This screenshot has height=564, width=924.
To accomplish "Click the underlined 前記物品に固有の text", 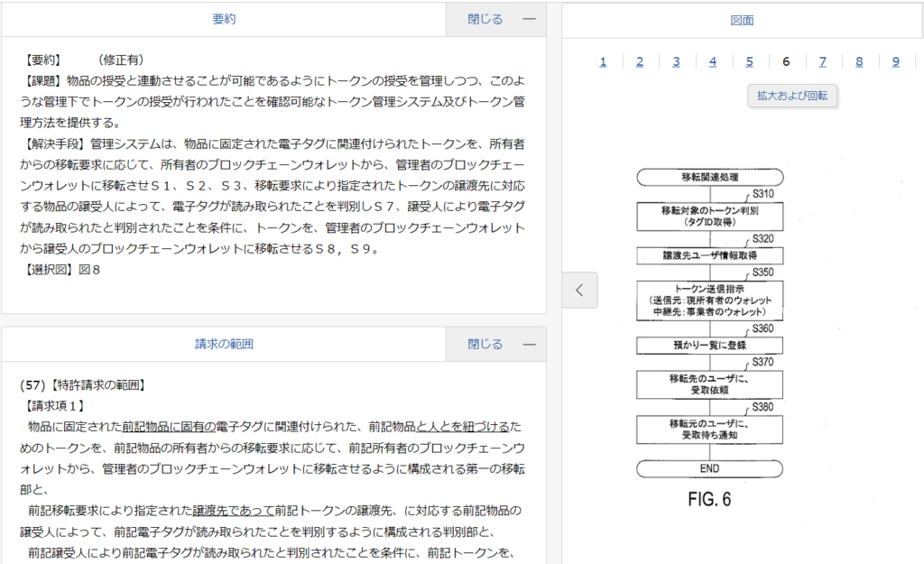I will pos(169,427).
